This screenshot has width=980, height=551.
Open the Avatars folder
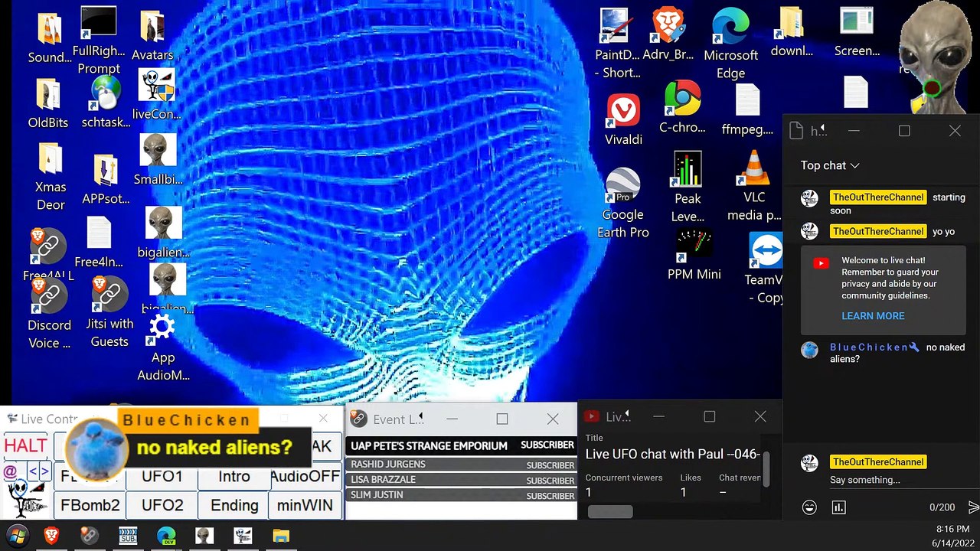pos(152,36)
